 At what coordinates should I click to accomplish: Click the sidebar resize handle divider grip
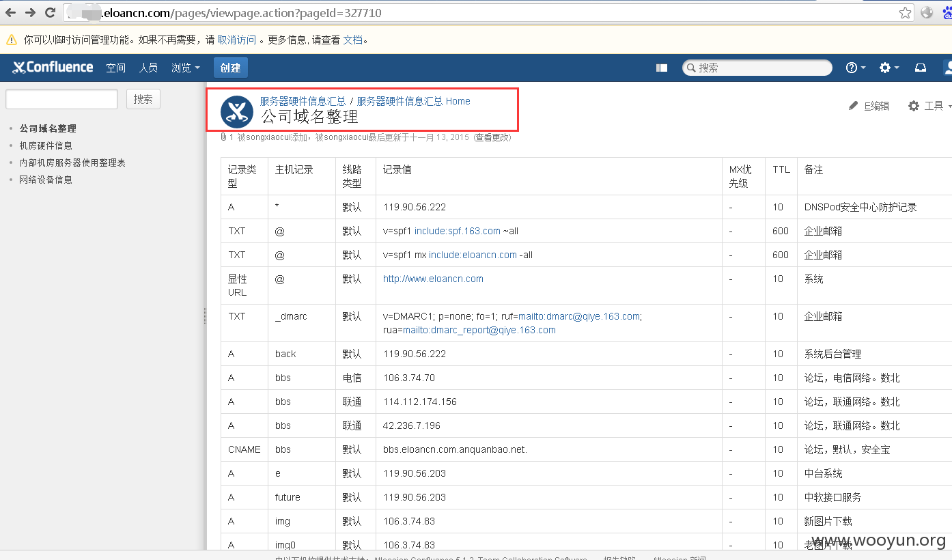[204, 316]
